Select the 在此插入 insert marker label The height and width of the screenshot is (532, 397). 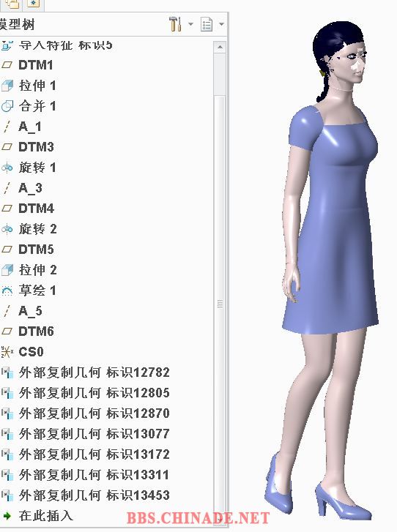(46, 516)
